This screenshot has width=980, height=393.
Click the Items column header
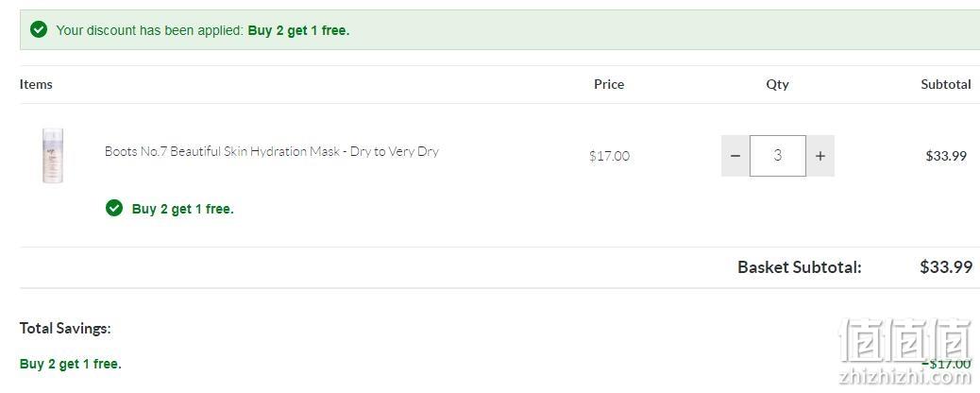36,84
